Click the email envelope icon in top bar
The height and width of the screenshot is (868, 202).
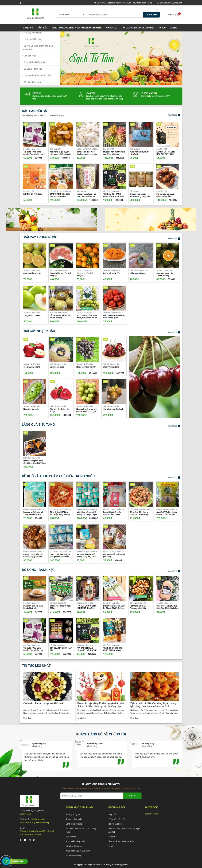[x=158, y=3]
